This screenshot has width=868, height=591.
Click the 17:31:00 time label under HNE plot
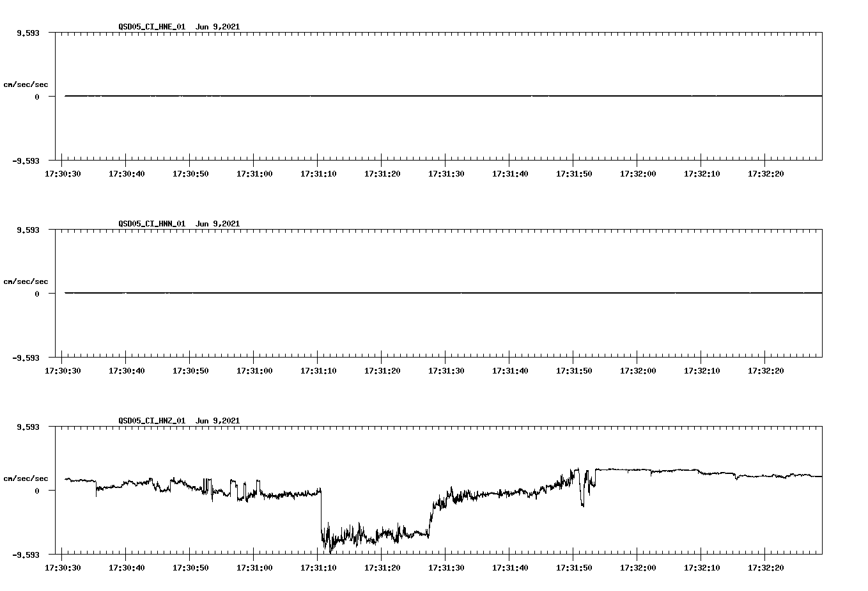click(x=254, y=174)
